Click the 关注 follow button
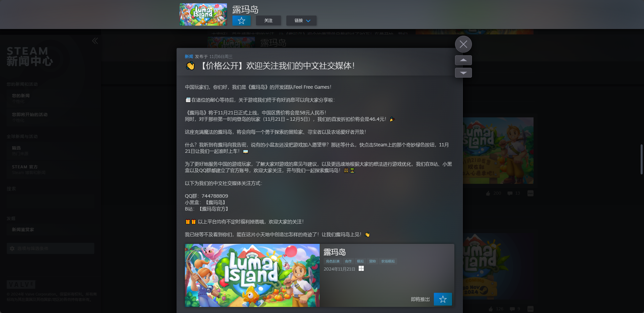644x313 pixels. [268, 21]
